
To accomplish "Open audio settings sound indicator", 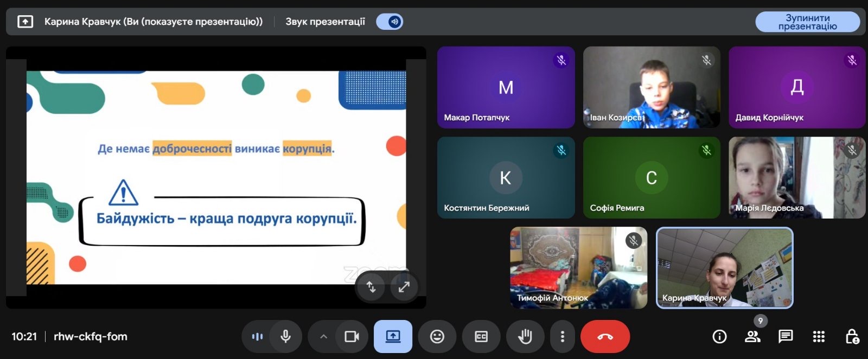I will 257,337.
